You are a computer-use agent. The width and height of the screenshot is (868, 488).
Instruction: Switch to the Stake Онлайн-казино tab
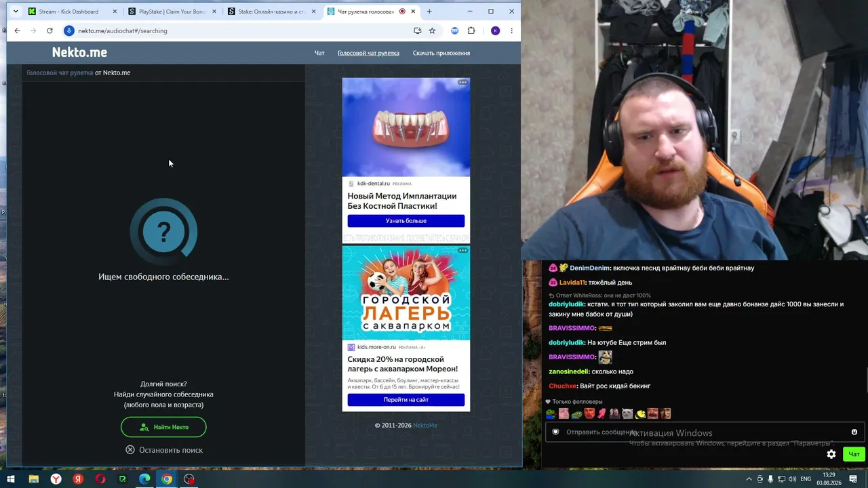tap(271, 12)
